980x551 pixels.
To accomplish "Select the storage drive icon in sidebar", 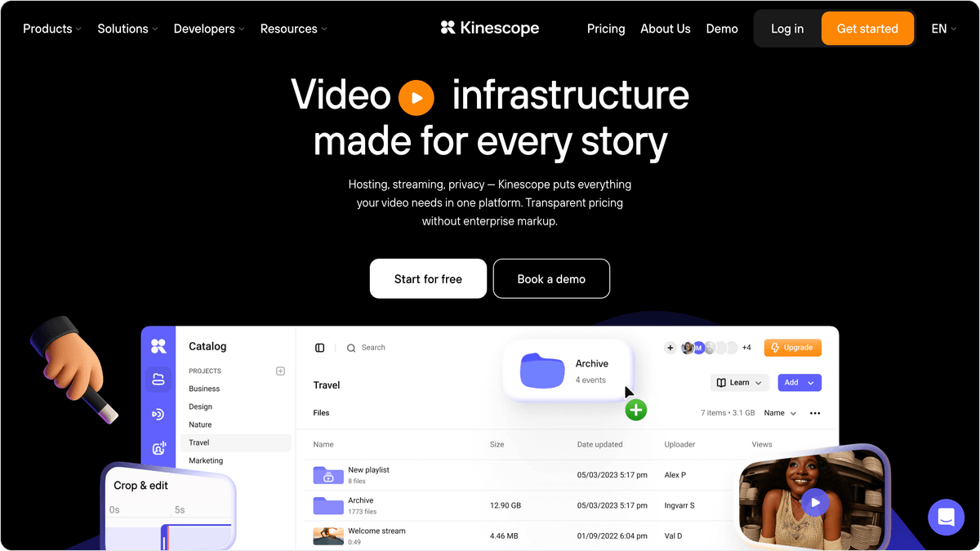I will pyautogui.click(x=158, y=380).
